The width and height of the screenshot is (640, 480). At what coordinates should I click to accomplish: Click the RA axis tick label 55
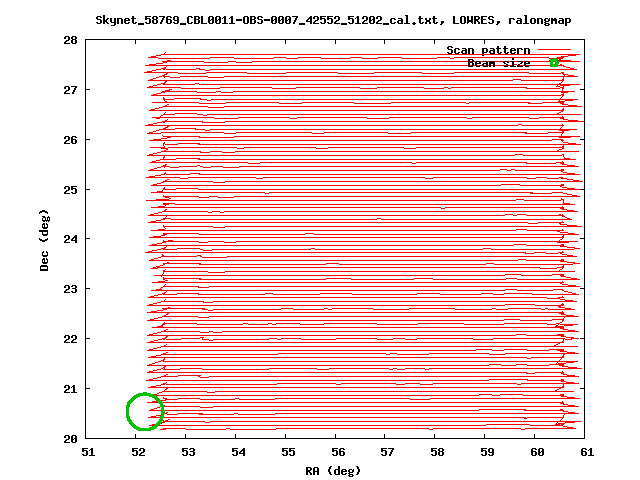[x=288, y=452]
